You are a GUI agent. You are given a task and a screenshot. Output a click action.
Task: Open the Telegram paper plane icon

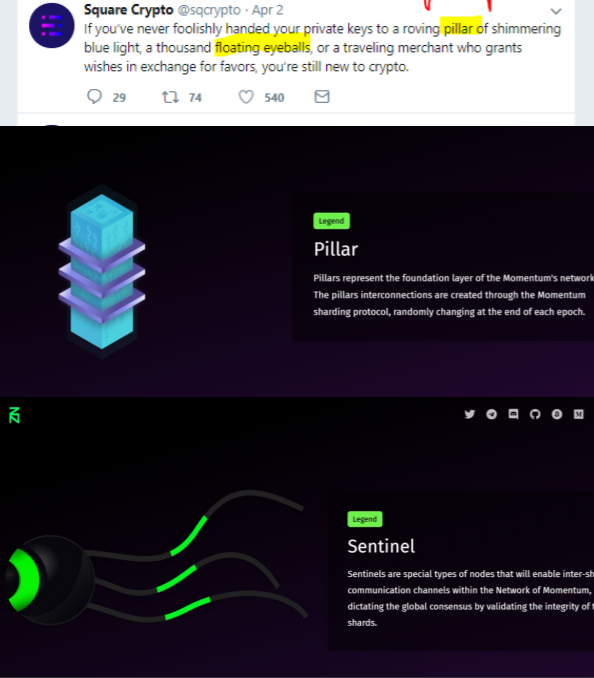coord(492,414)
